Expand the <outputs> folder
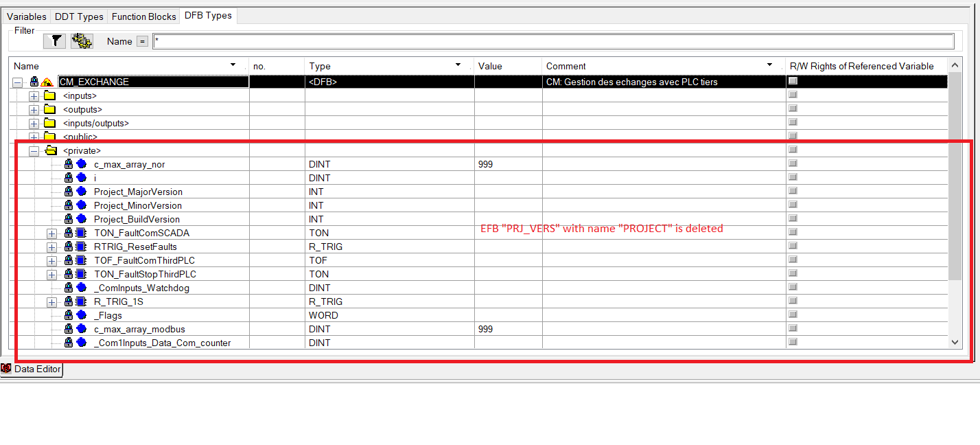 pyautogui.click(x=34, y=109)
